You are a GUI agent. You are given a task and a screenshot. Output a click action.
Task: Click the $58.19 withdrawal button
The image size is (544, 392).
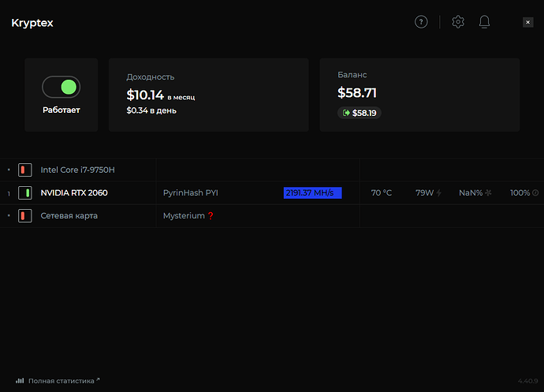pyautogui.click(x=360, y=113)
